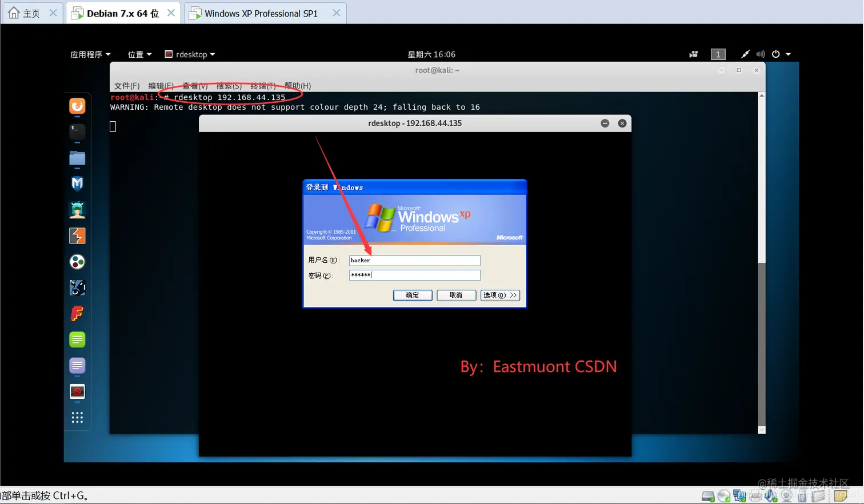Click the VMware CD/DVD status icon
The height and width of the screenshot is (504, 864).
724,496
